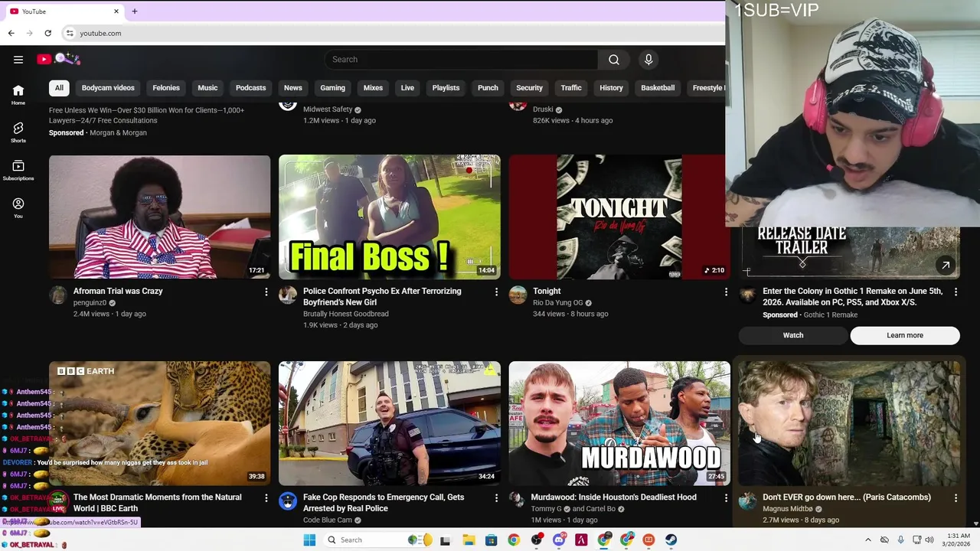Image resolution: width=980 pixels, height=551 pixels.
Task: Select the News filter chip
Action: (293, 88)
